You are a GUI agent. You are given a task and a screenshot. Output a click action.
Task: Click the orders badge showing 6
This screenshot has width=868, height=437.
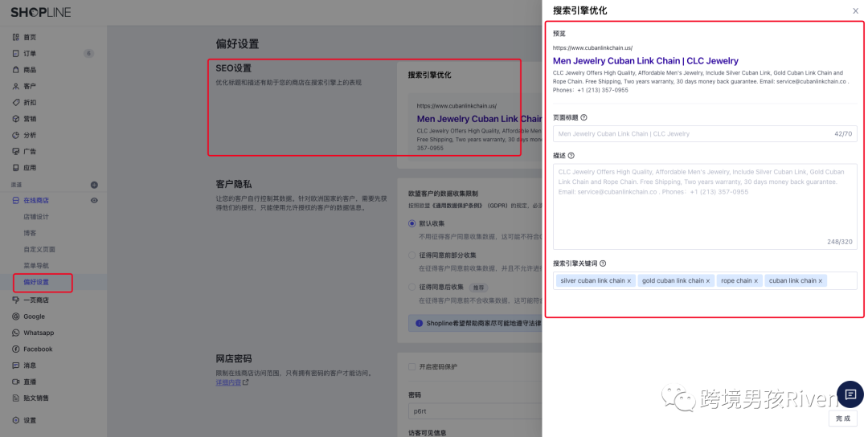point(88,54)
